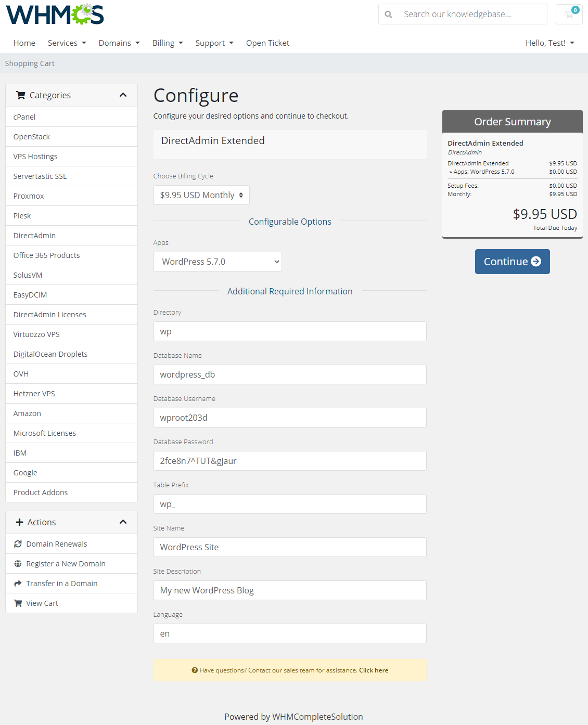Click the arrow icon next to Transfer in a Domain
588x725 pixels.
coord(18,583)
